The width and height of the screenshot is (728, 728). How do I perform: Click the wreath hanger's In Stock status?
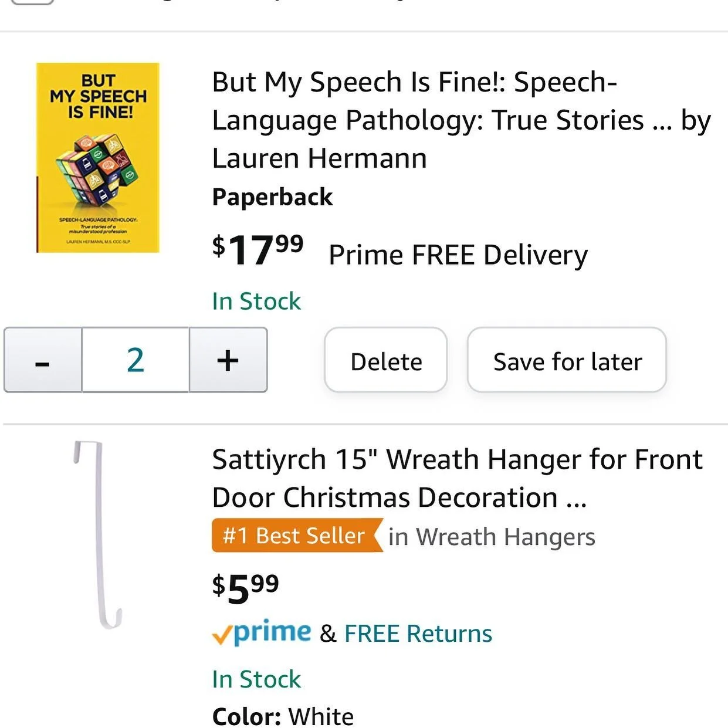coord(256,679)
